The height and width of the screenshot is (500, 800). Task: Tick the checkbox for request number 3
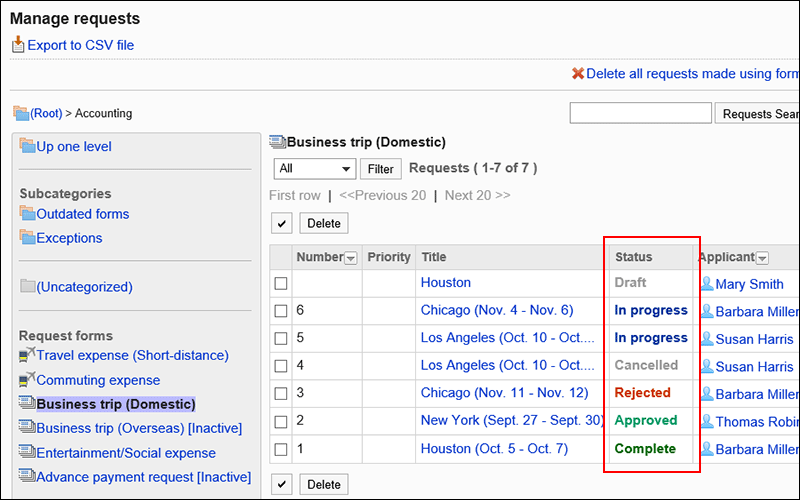coord(281,393)
